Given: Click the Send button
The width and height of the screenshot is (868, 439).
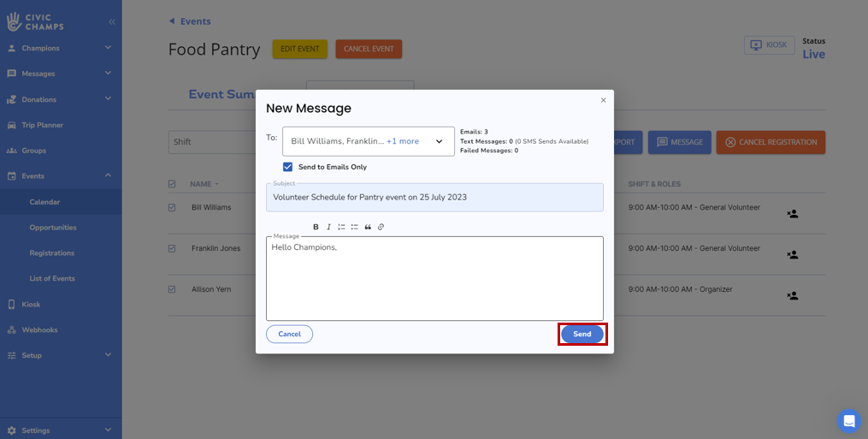Looking at the screenshot, I should (582, 334).
